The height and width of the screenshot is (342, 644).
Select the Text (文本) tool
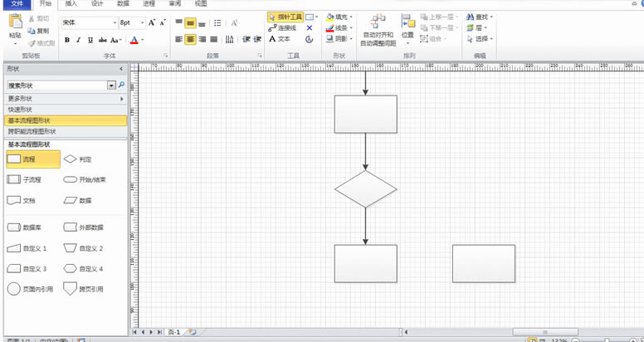point(280,39)
